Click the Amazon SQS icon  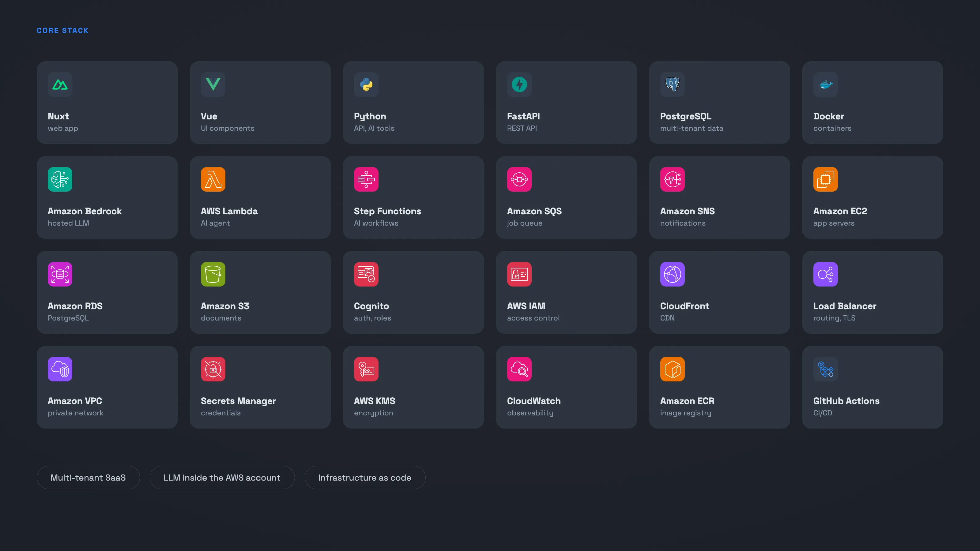point(519,179)
